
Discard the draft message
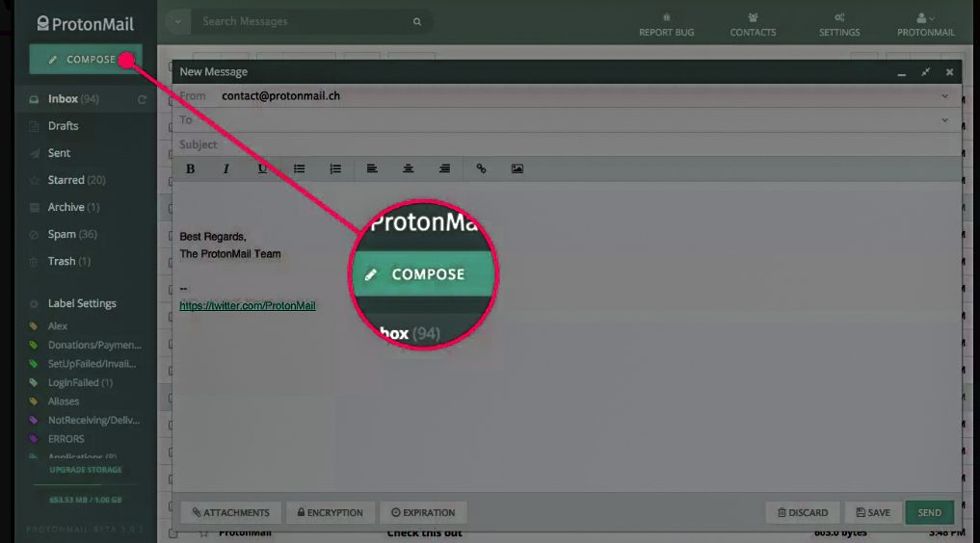click(803, 512)
